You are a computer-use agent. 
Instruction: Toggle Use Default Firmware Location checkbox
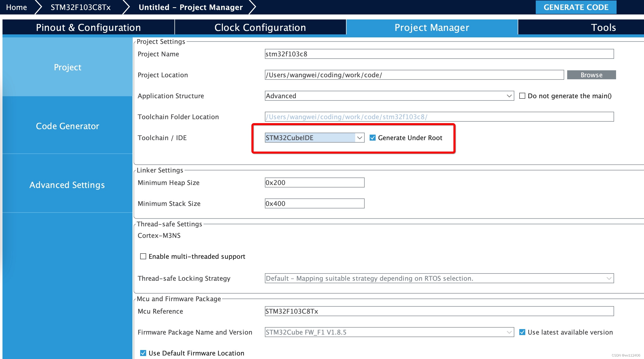pyautogui.click(x=143, y=353)
